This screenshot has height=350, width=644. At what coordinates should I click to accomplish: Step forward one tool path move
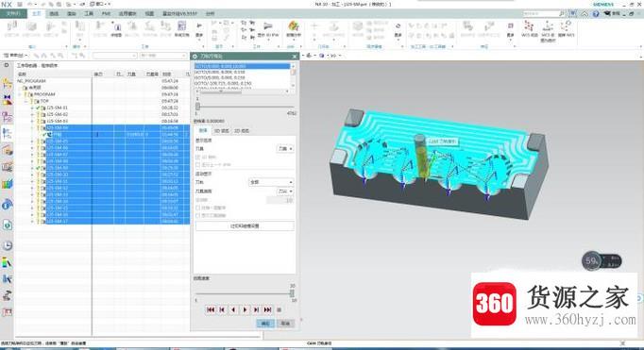pyautogui.click(x=256, y=309)
